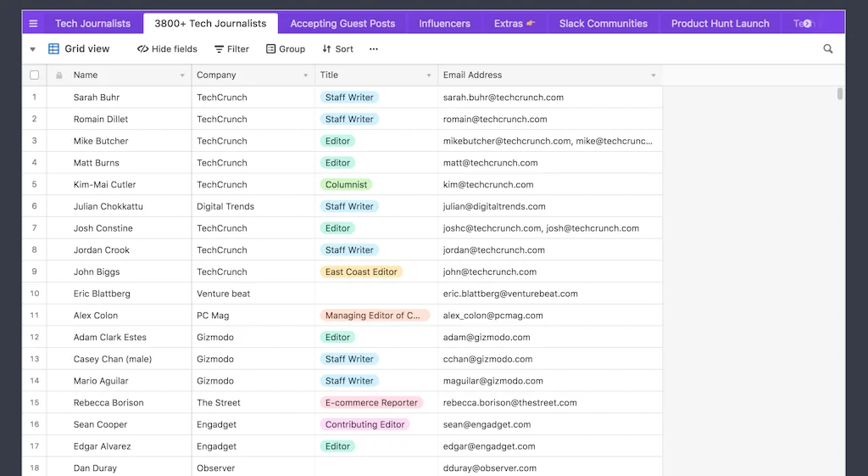Click the Staff Writer tag for Sarah Buhr
Viewport: 868px width, 476px height.
[349, 97]
